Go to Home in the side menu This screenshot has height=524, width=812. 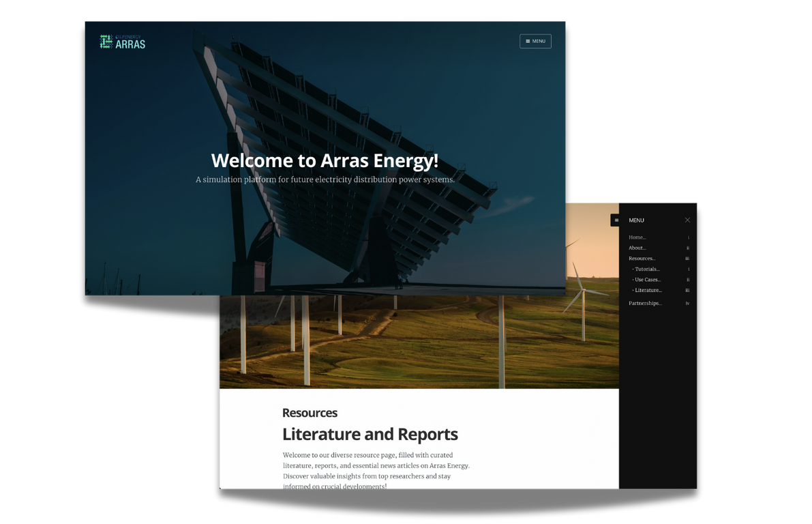637,237
